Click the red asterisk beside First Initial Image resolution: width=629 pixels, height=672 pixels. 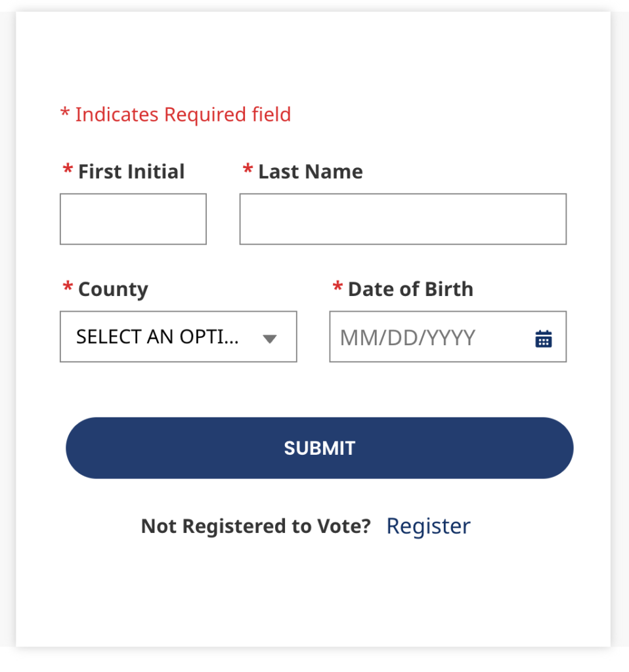point(68,169)
